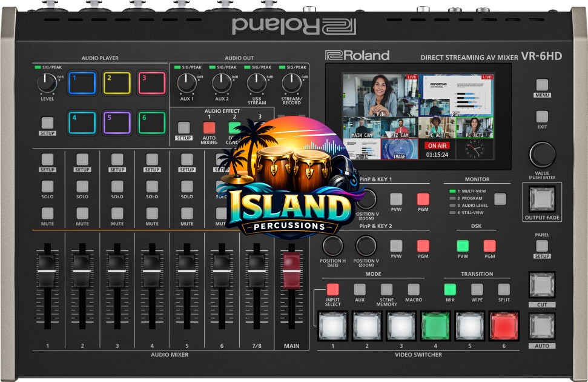This screenshot has width=588, height=382.
Task: Open SETUP for audio channel 3
Action: point(117,159)
